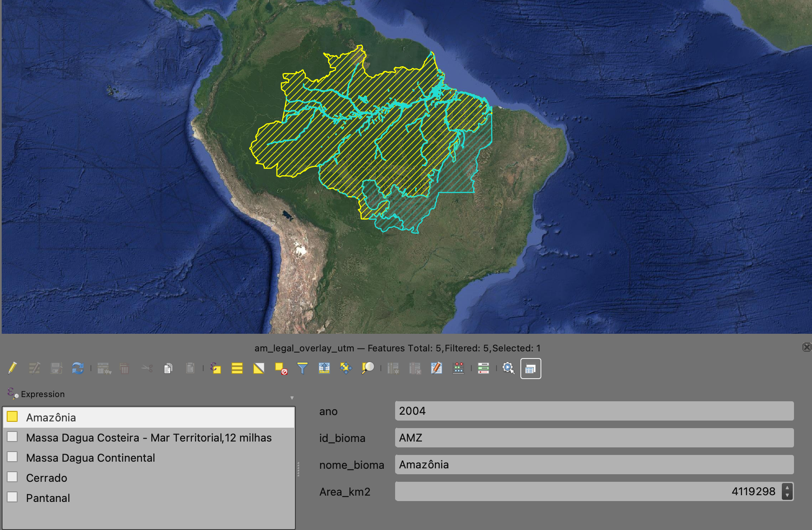Image resolution: width=812 pixels, height=530 pixels.
Task: Open field calculator icon
Action: click(x=458, y=368)
